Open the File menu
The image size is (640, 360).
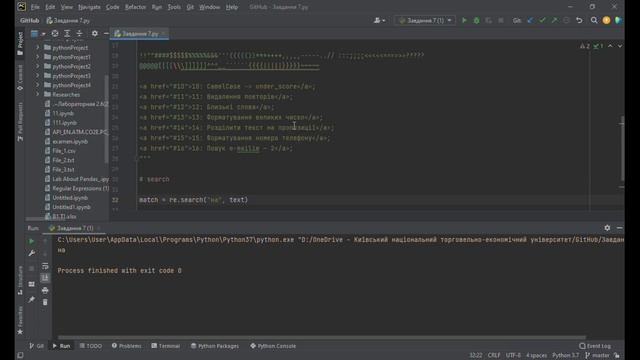(35, 7)
